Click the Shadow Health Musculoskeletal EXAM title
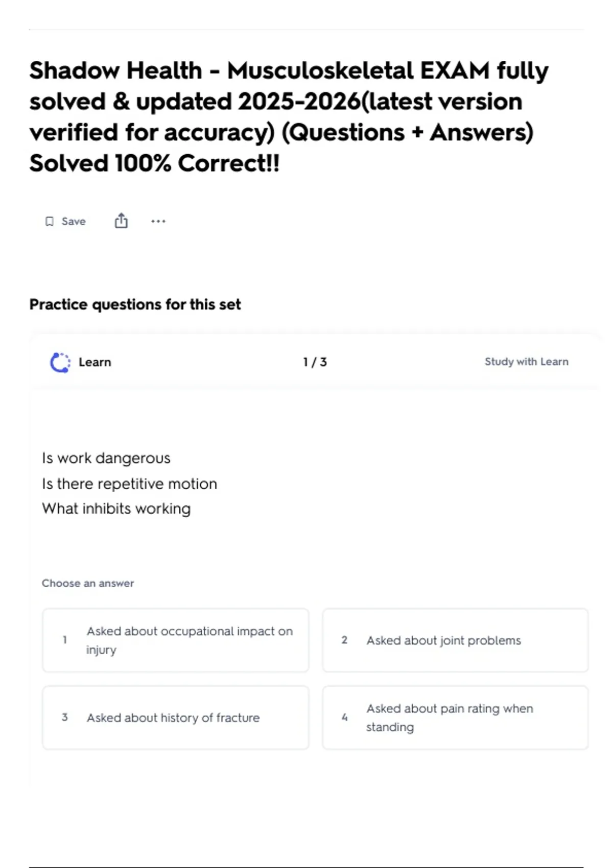This screenshot has width=613, height=868. 289,116
